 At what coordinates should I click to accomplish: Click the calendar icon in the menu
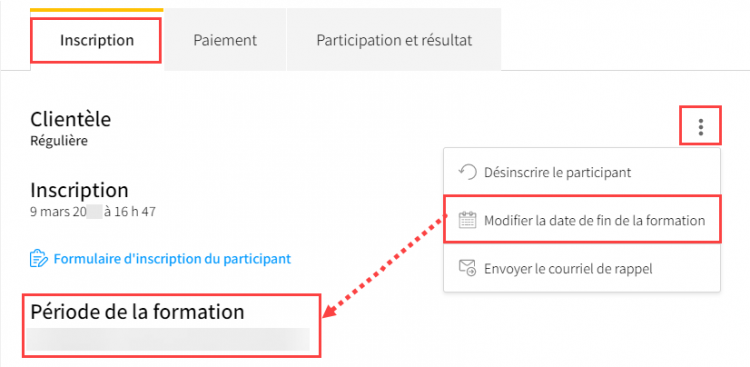click(467, 221)
